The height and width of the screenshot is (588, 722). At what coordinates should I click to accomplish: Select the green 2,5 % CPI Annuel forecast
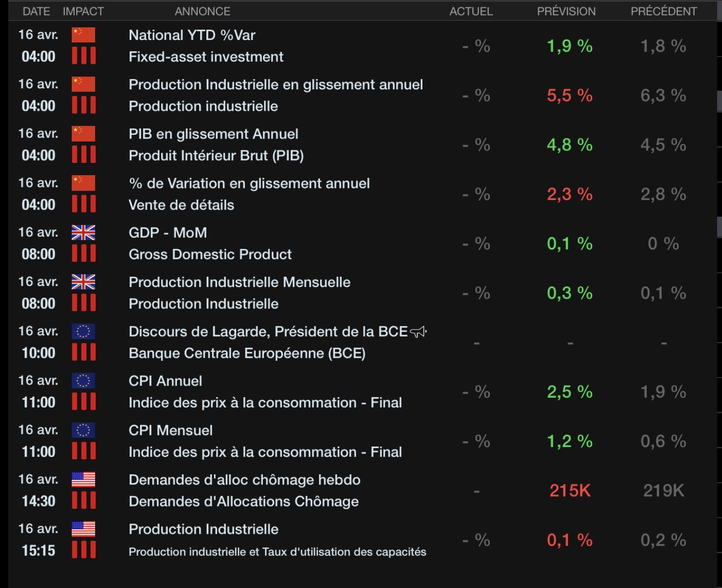[x=570, y=392]
